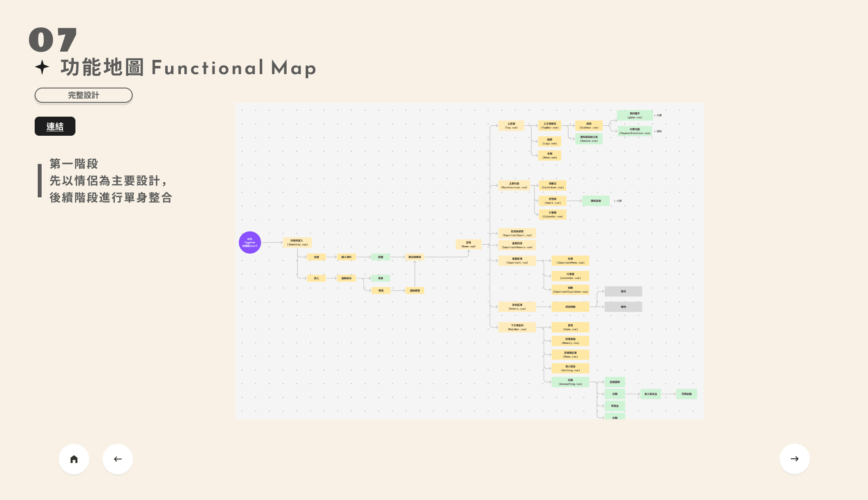Select the green 收入與支出 node

pyautogui.click(x=650, y=394)
